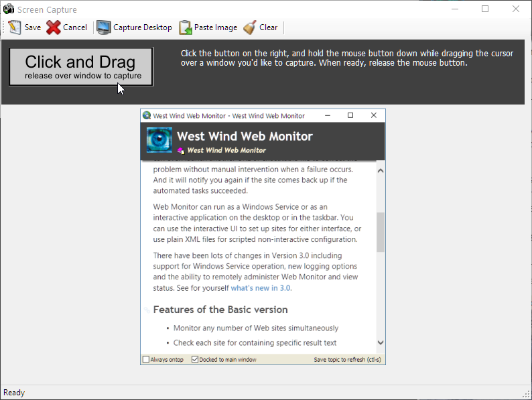Image resolution: width=532 pixels, height=400 pixels.
Task: Select the Clear toolbar label
Action: point(269,27)
